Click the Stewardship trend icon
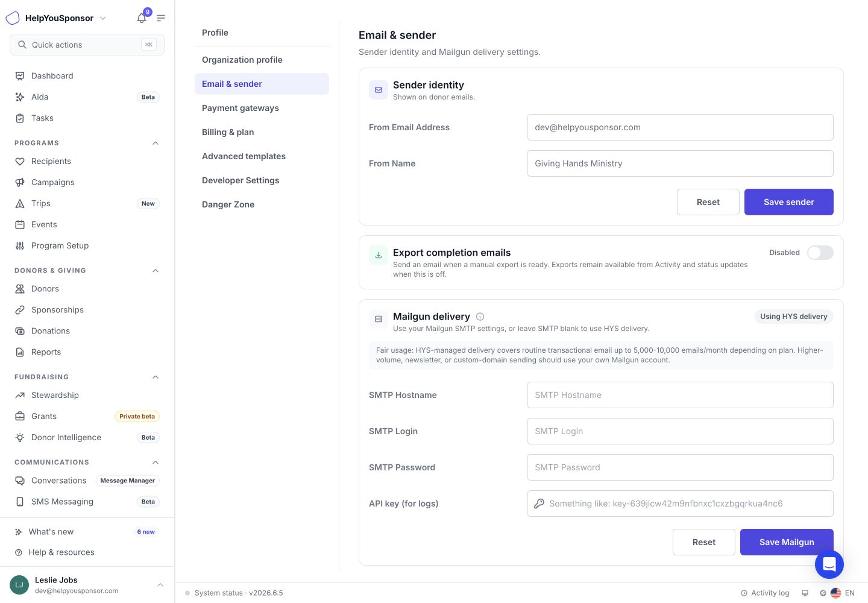Screen dimensions: 868x603 [20, 396]
